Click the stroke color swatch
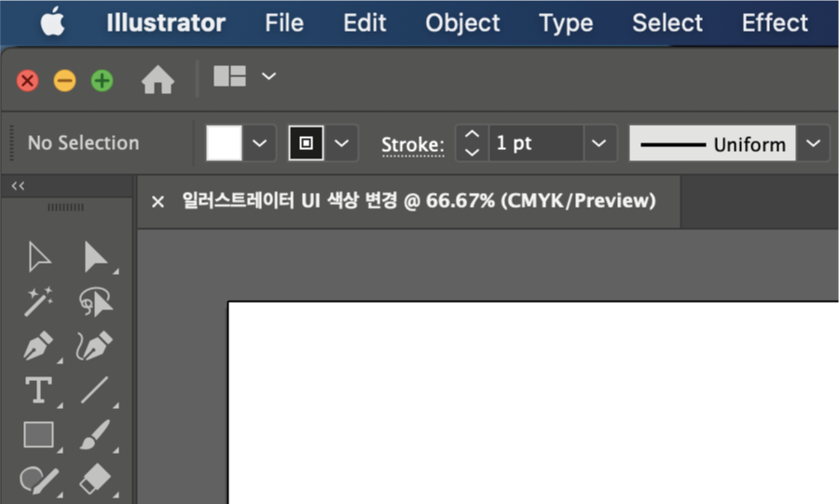 pyautogui.click(x=306, y=143)
